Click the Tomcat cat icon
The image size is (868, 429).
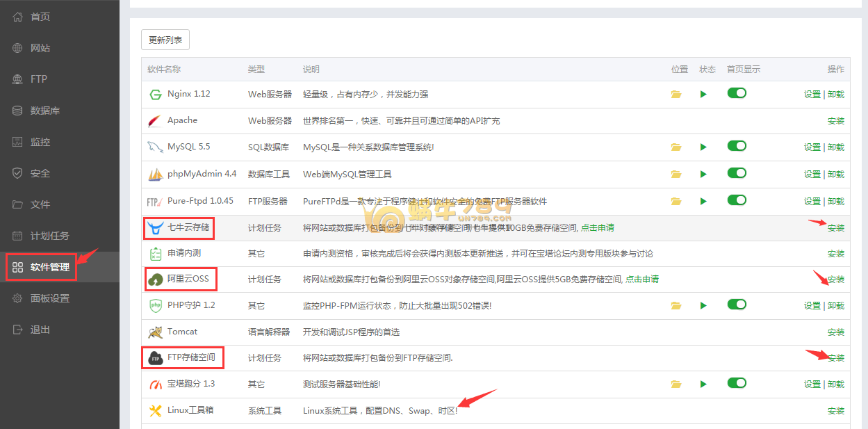155,332
